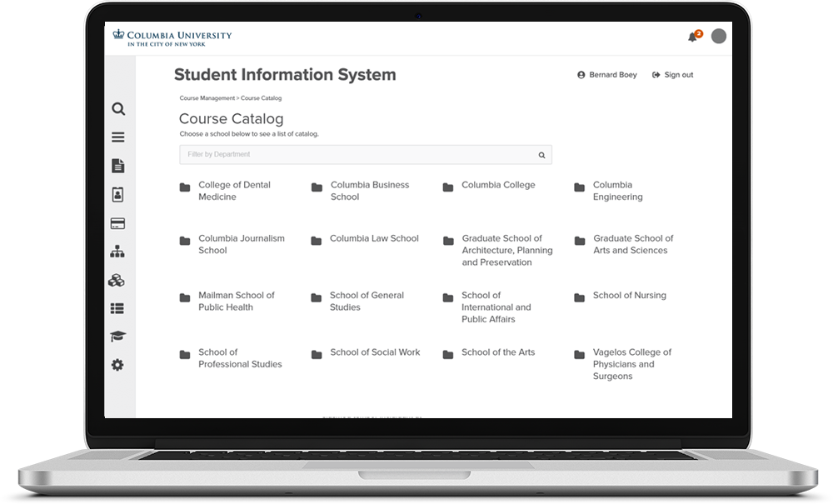Open the org chart hierarchy icon
Image resolution: width=833 pixels, height=504 pixels.
point(117,252)
